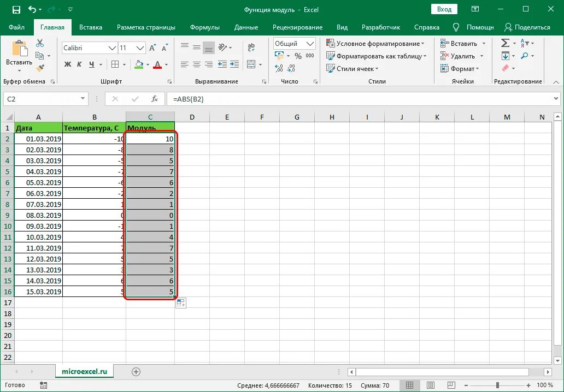Increase indent in alignment group
Viewport: 564px width, 392px height.
234,64
